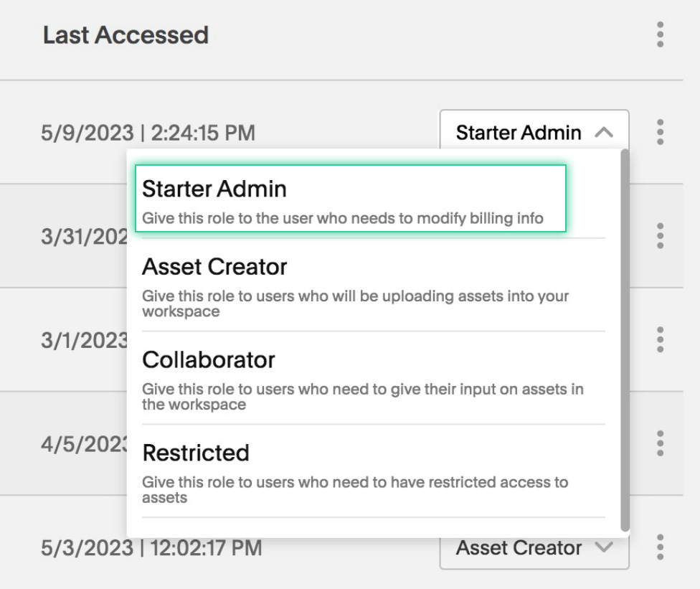This screenshot has width=700, height=589.
Task: Click the Restricted role description text
Action: [x=355, y=489]
